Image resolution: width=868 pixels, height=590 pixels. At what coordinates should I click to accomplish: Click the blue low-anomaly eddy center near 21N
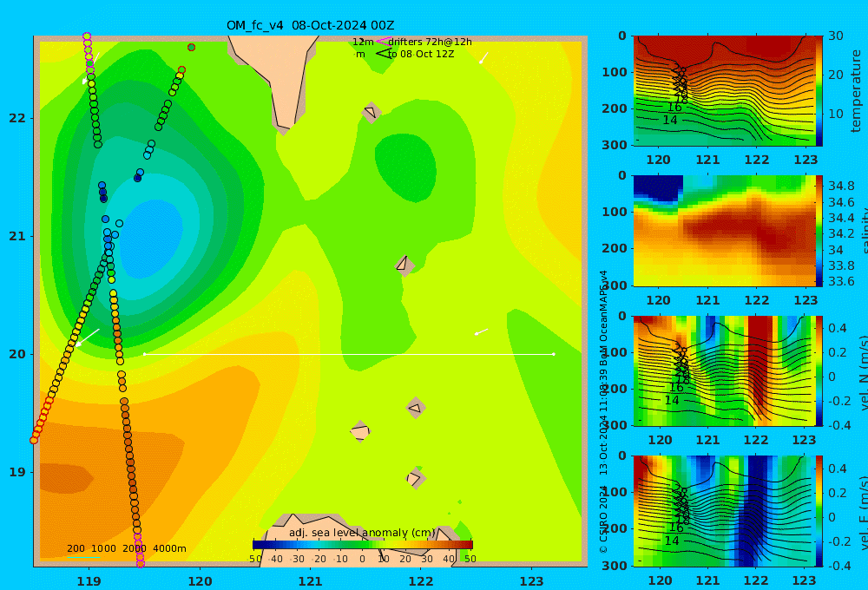point(151,238)
